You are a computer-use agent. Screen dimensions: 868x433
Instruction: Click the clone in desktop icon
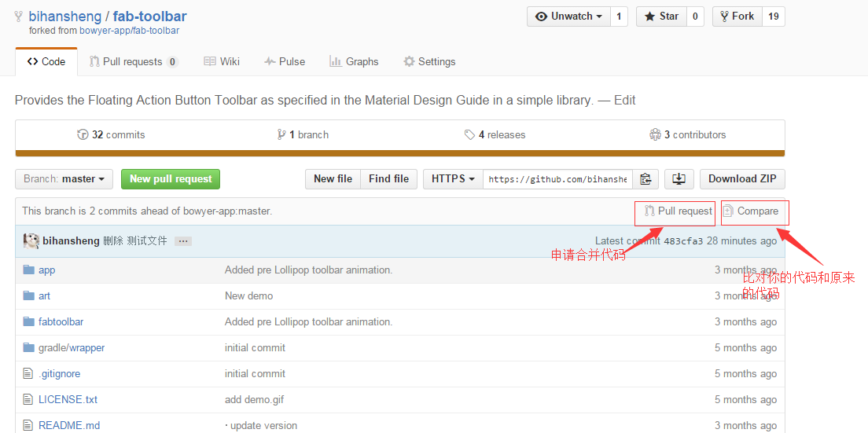pos(679,179)
